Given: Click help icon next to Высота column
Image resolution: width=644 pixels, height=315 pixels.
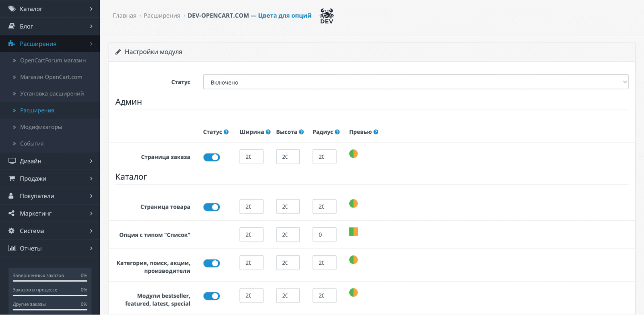Looking at the screenshot, I should click(x=301, y=132).
